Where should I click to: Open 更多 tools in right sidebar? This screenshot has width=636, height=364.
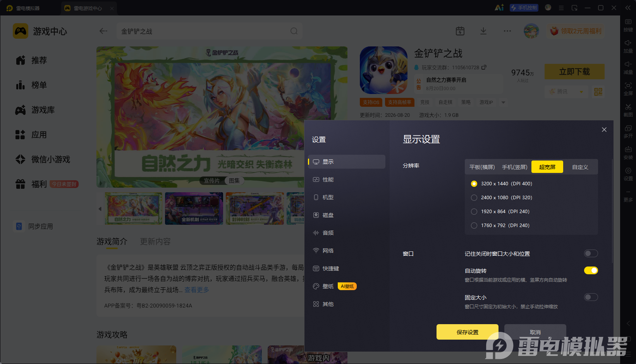click(628, 196)
